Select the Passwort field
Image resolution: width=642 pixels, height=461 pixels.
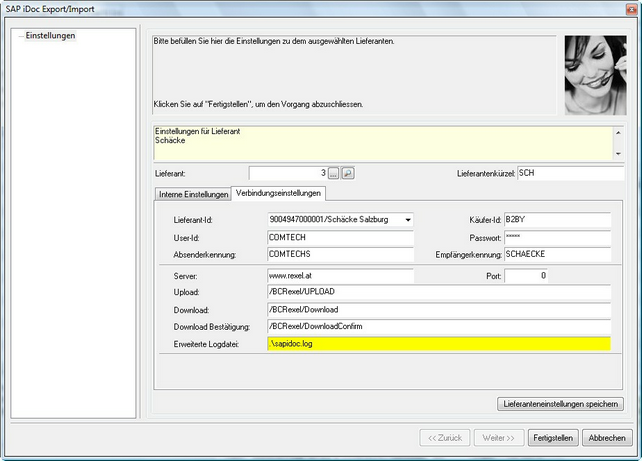pyautogui.click(x=556, y=238)
